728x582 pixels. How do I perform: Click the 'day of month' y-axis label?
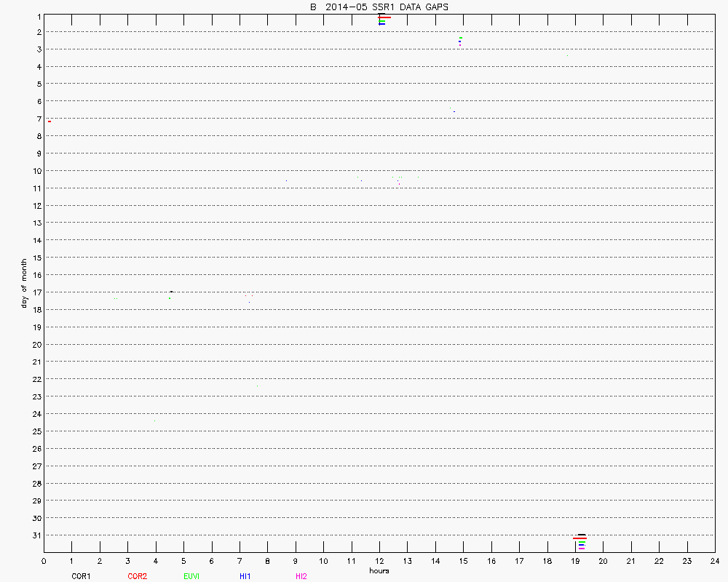point(24,283)
